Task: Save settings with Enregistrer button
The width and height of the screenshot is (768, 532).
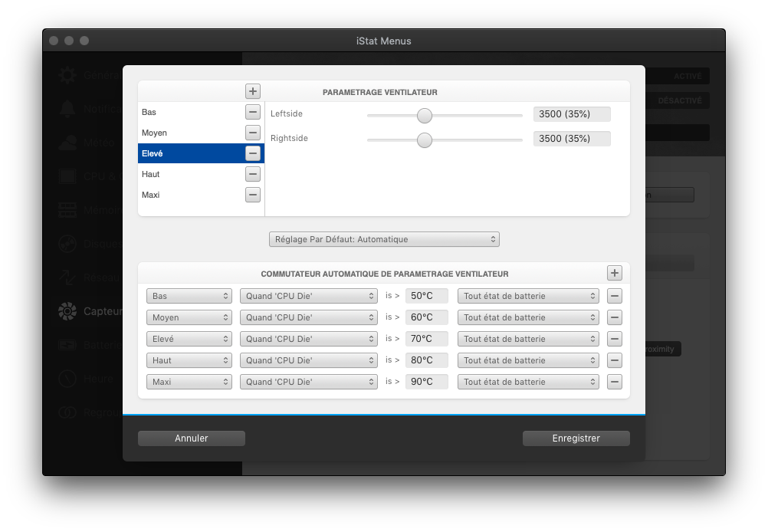Action: (x=576, y=438)
